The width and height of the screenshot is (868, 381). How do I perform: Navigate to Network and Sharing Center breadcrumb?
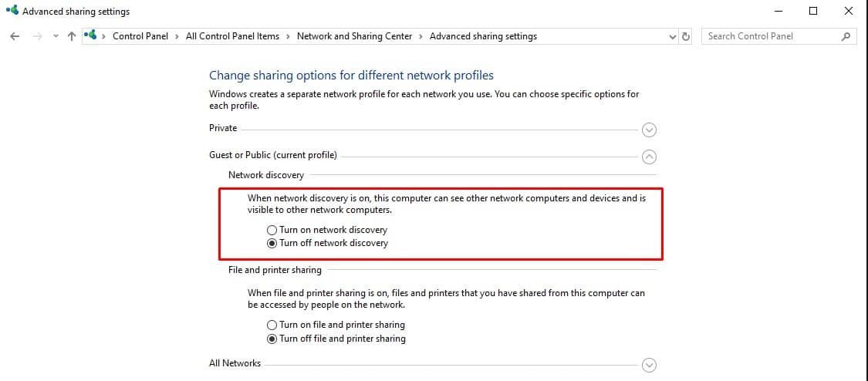[x=354, y=36]
